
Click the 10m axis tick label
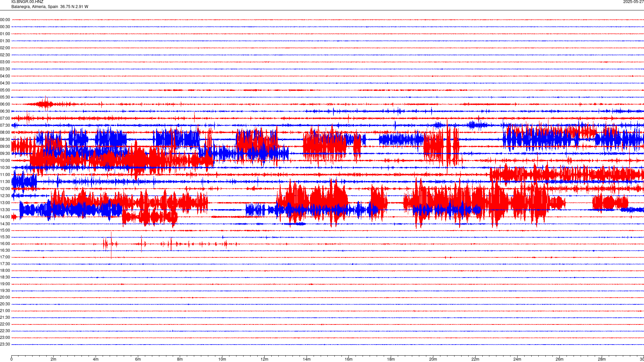click(x=222, y=359)
